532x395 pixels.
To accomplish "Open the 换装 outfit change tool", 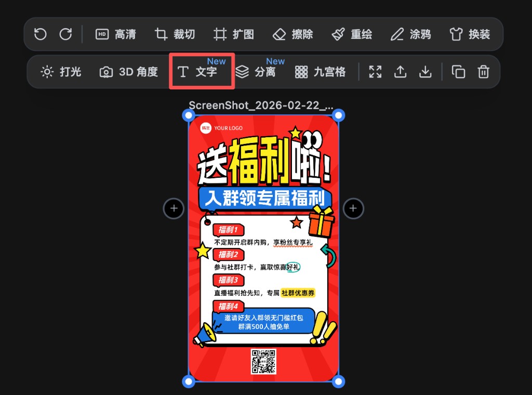I will (x=470, y=34).
